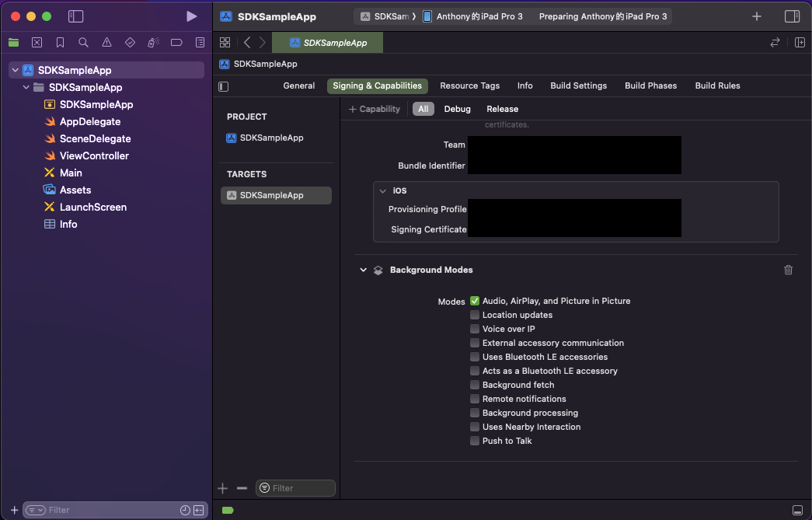Delete Background Modes with trash icon
Viewport: 812px width, 520px height.
tap(788, 270)
